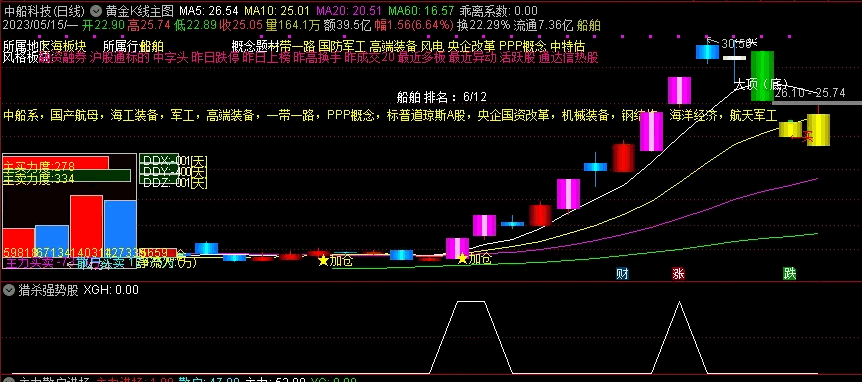Viewport: 862px width, 382px height.
Task: Click the 央企国资改革 keyword
Action: click(x=513, y=115)
